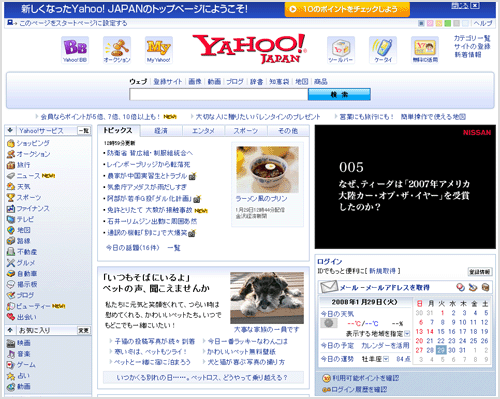The width and height of the screenshot is (500, 399).
Task: Click the グルメ fork-and-knife icon
Action: 11,263
